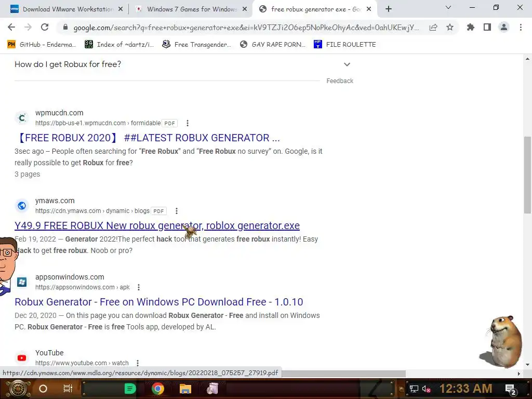Viewport: 532px width, 399px height.
Task: Switch to Windows 7 Games tab
Action: pos(190,9)
